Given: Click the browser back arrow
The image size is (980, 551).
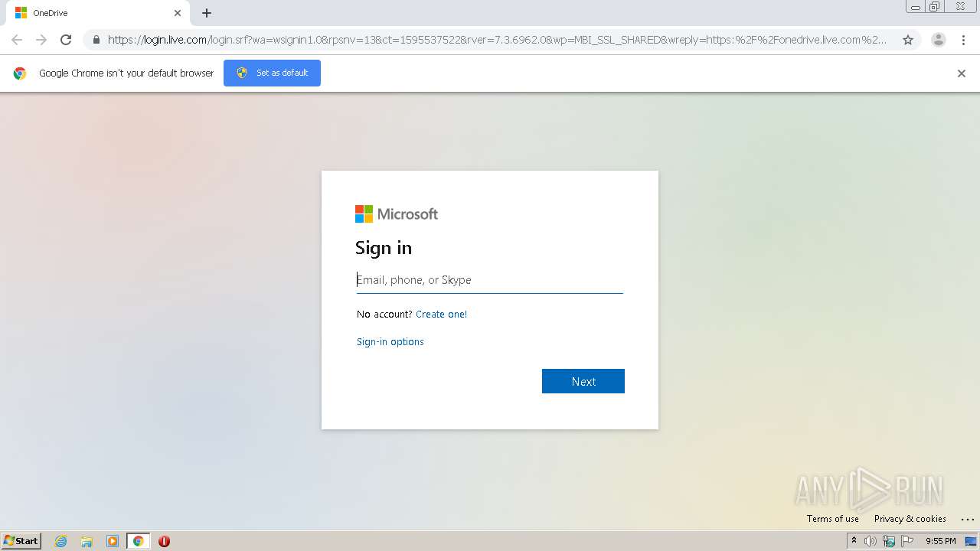Looking at the screenshot, I should pos(17,40).
